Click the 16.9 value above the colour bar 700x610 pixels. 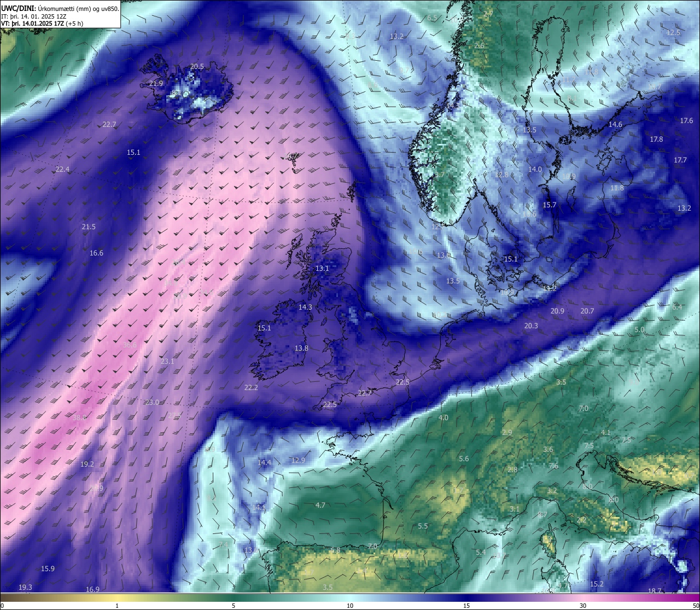92,589
